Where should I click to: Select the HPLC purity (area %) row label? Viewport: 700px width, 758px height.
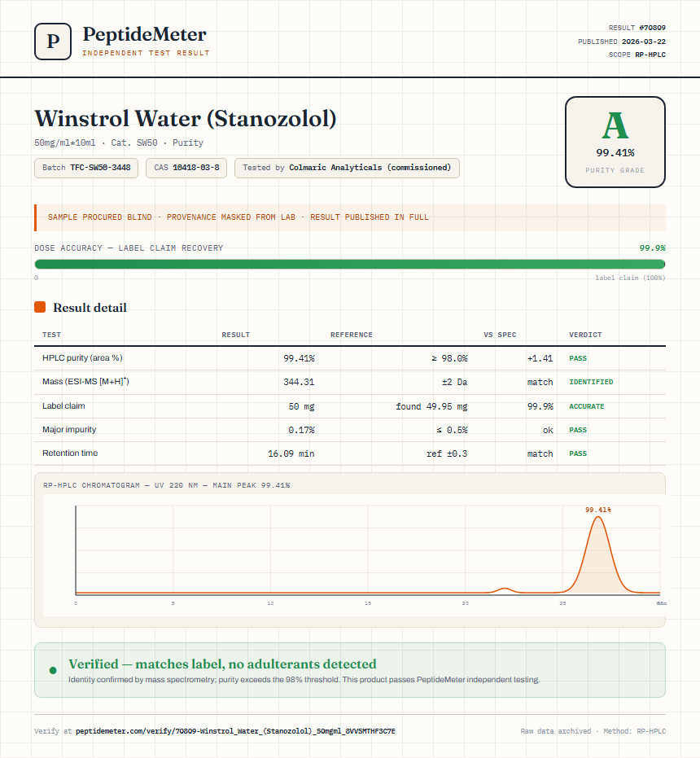coord(82,357)
